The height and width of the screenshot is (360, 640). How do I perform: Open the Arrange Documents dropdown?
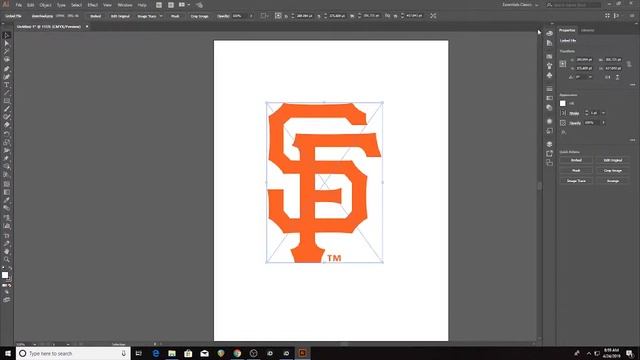[184, 5]
